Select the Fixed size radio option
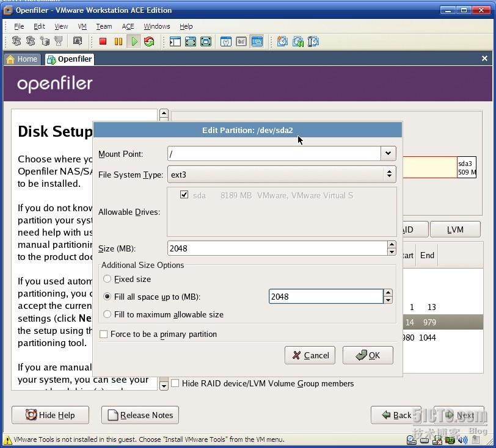The height and width of the screenshot is (448, 496). point(108,279)
